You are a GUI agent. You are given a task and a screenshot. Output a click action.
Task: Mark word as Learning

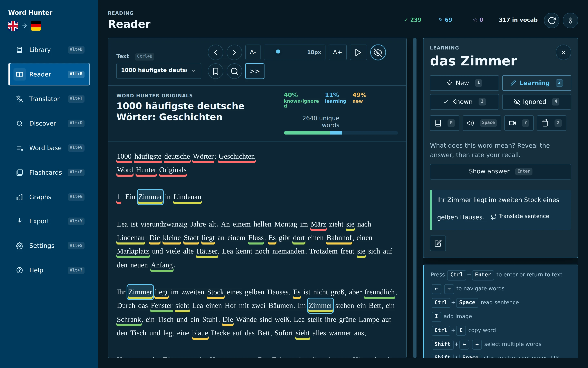tap(537, 83)
